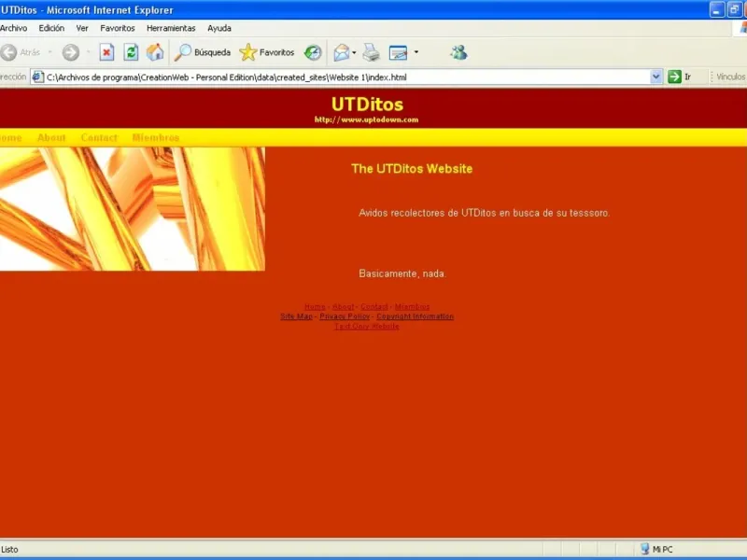Restore down the Internet Explorer window

(734, 9)
